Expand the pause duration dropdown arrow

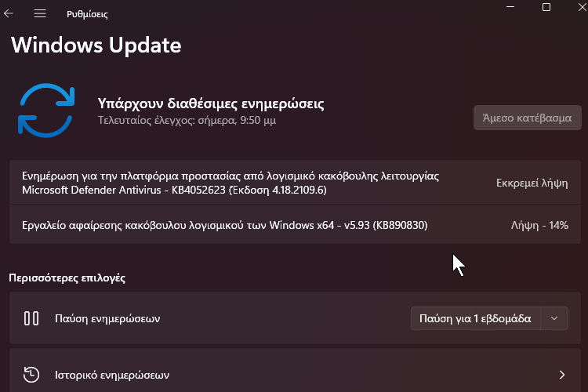pyautogui.click(x=554, y=318)
